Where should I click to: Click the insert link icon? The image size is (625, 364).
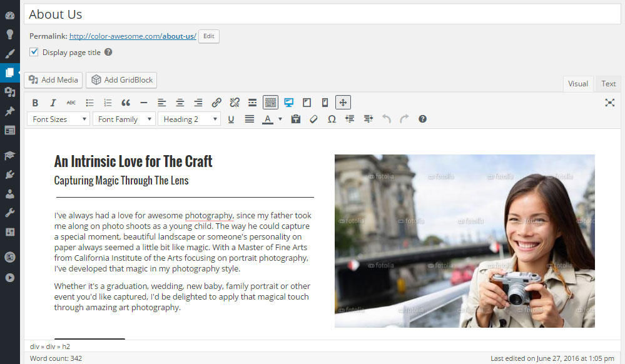tap(216, 103)
